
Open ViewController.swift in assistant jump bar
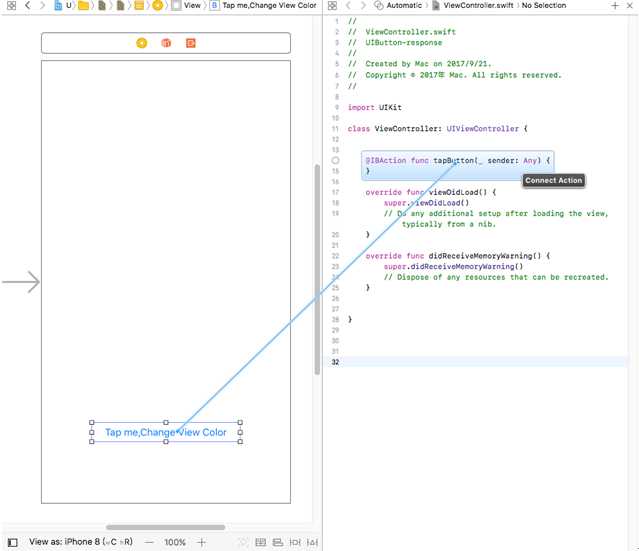pos(473,6)
